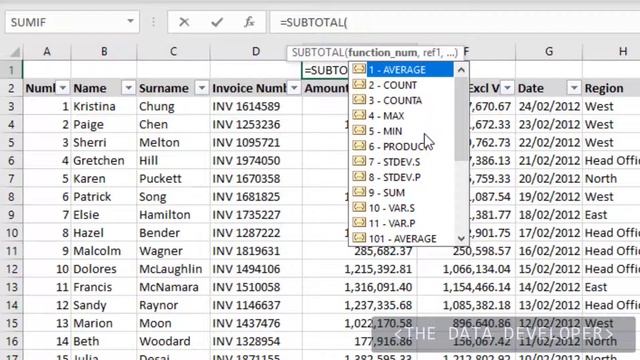This screenshot has height=360, width=640.
Task: Select column A header
Action: pyautogui.click(x=47, y=51)
